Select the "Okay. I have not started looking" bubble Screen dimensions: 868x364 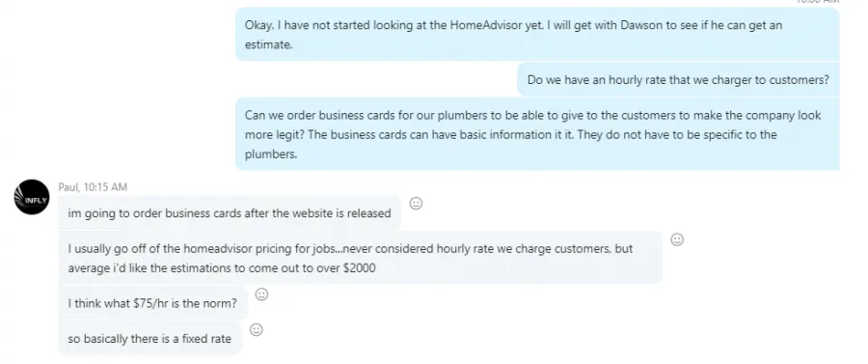coord(537,35)
